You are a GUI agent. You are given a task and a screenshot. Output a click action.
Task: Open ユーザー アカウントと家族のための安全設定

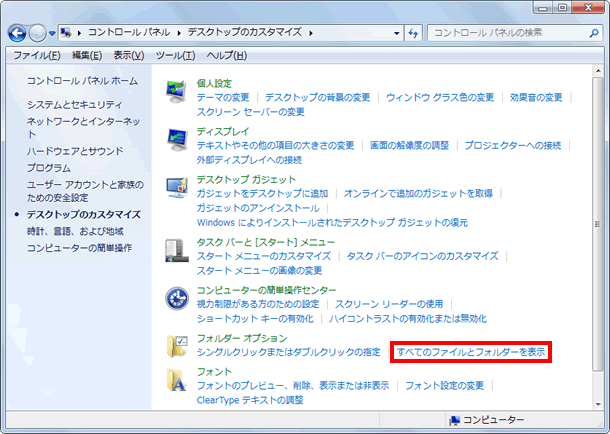[x=85, y=191]
